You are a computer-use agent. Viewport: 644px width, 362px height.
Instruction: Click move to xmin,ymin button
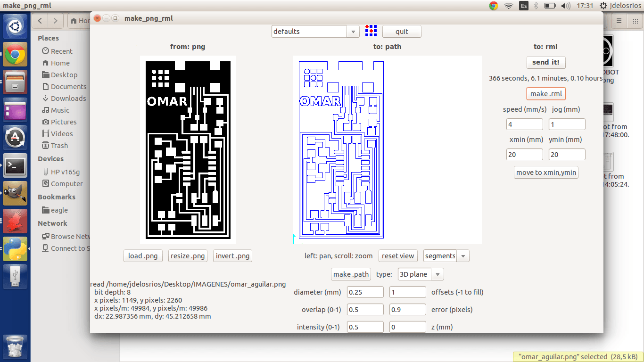click(x=546, y=173)
